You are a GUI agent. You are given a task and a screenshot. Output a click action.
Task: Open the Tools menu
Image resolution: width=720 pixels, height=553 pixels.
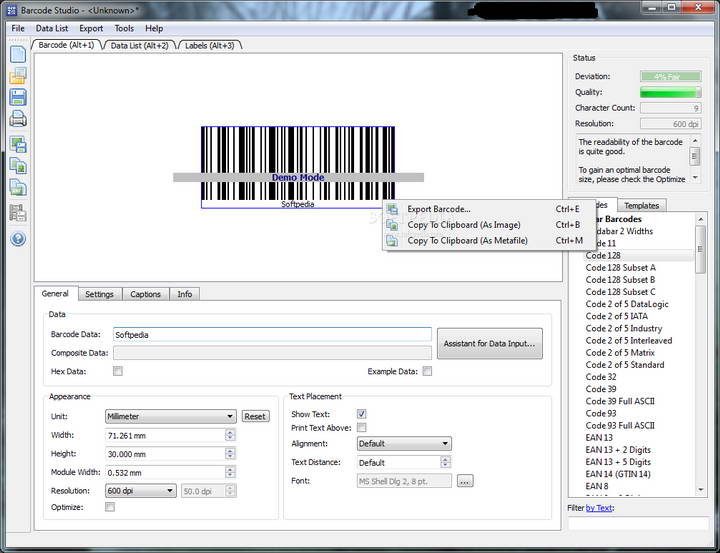click(x=124, y=28)
